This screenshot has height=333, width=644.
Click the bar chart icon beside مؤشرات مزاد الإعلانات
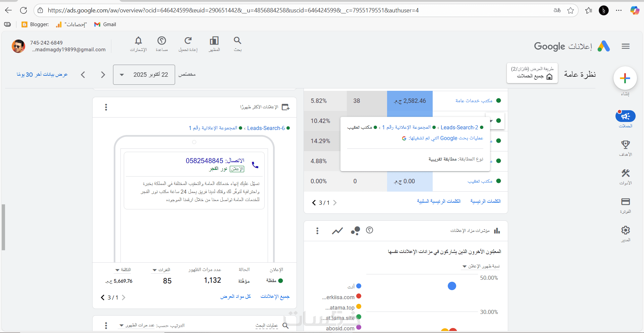click(497, 230)
